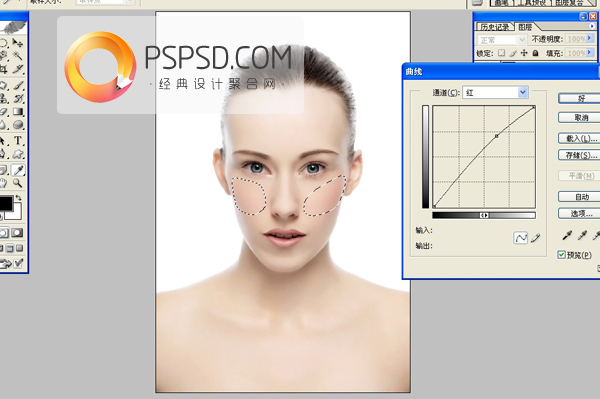This screenshot has height=399, width=600.
Task: Toggle lock image pixels brush icon
Action: (x=513, y=53)
